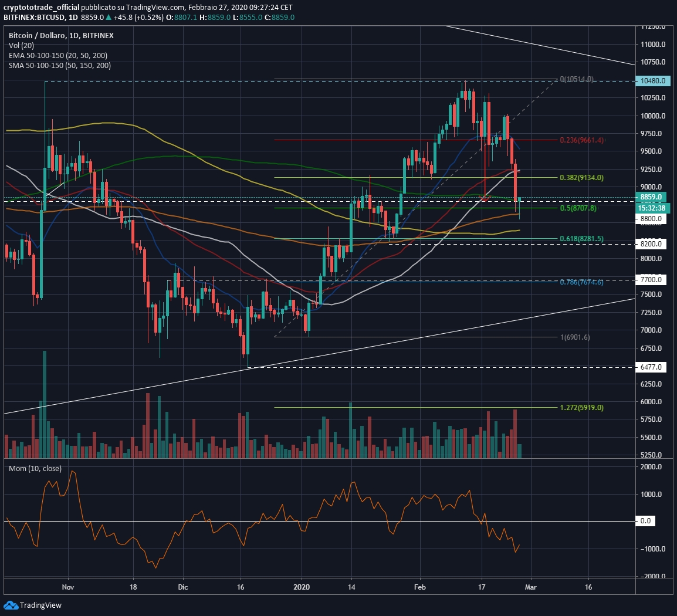
Task: Click the 0.5 (8707.8) Fibonacci label
Action: coord(577,209)
